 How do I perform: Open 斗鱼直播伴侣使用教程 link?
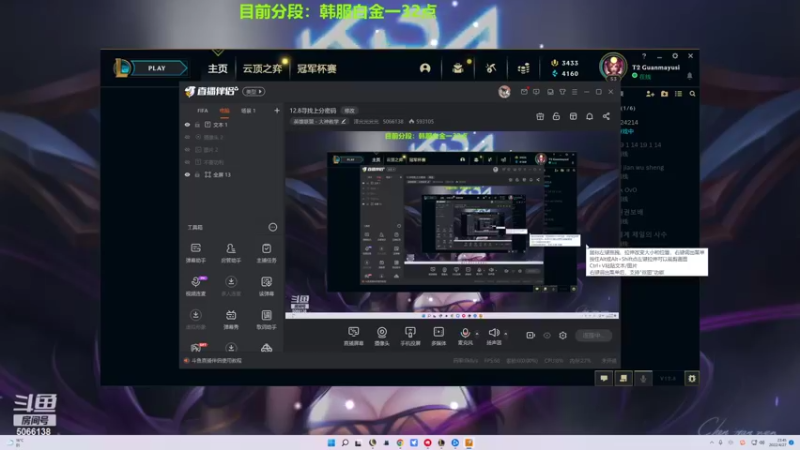point(217,361)
